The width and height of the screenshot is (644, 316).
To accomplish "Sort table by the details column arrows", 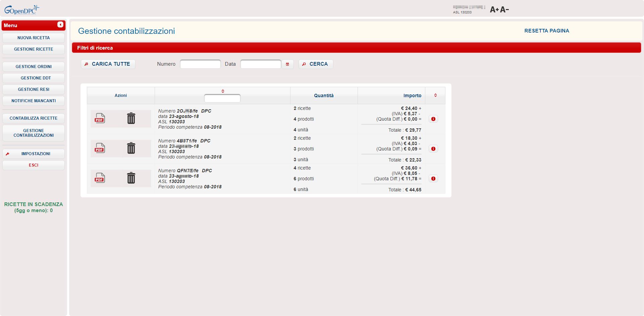I will 223,91.
